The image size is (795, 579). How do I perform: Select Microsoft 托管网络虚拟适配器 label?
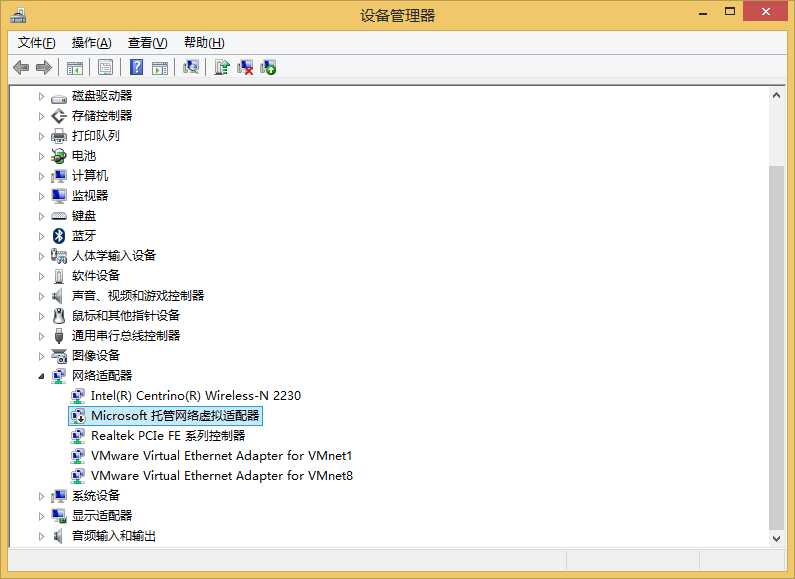[175, 416]
